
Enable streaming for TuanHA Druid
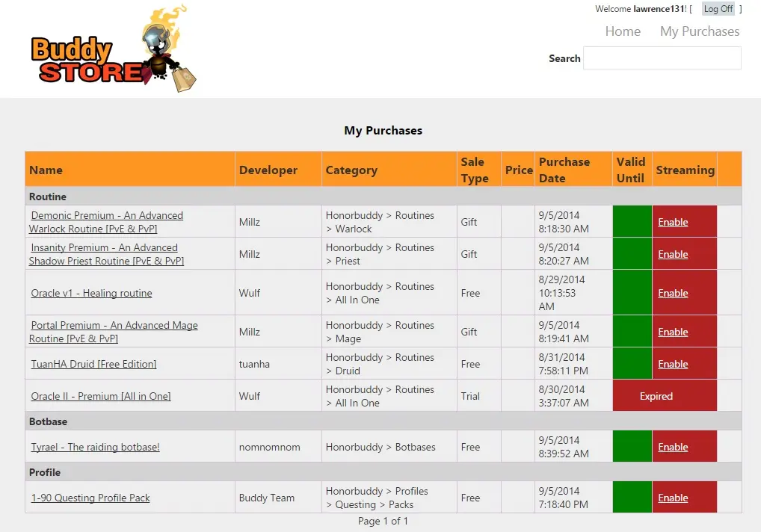[x=673, y=364]
